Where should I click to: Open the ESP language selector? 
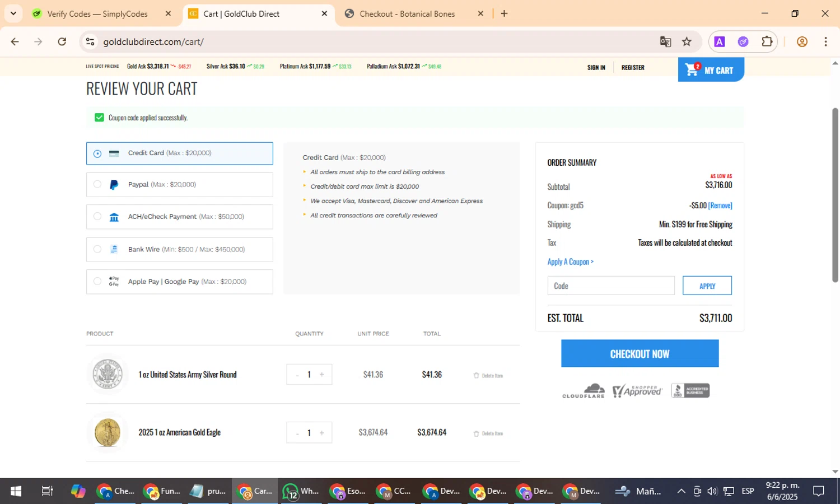point(748,491)
